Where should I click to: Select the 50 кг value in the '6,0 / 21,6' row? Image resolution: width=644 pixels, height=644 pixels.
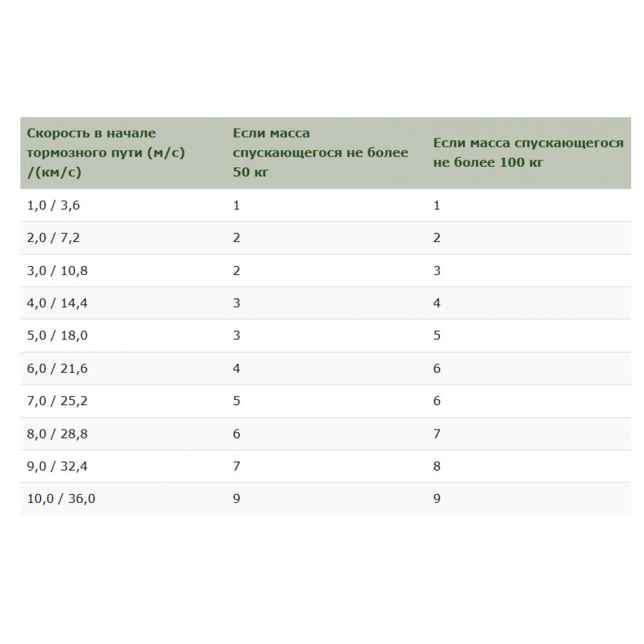[x=236, y=368]
